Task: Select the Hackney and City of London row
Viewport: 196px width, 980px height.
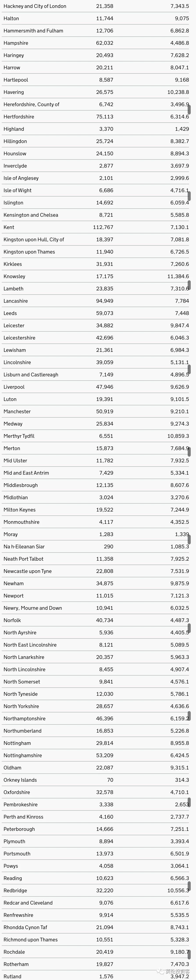Action: [35, 6]
